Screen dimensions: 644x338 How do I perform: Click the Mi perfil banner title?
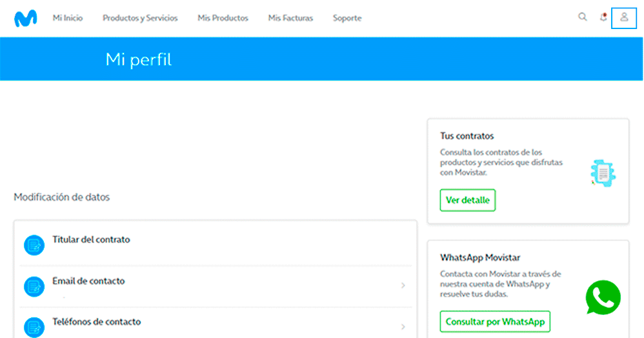[x=138, y=59]
